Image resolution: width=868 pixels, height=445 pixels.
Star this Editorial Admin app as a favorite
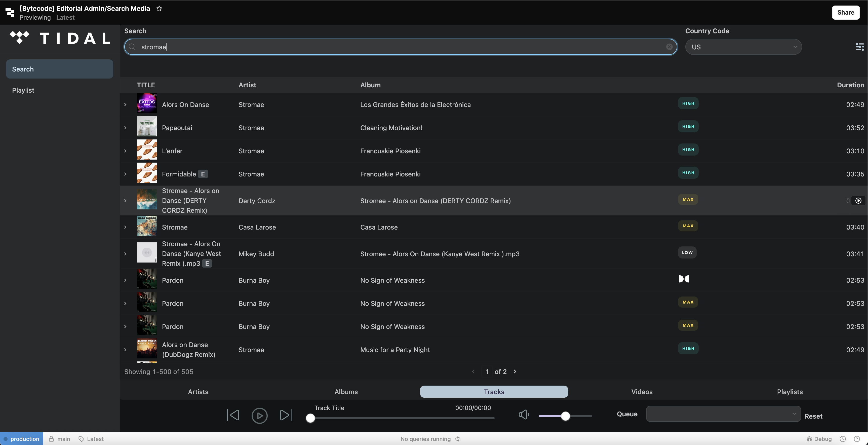click(159, 8)
